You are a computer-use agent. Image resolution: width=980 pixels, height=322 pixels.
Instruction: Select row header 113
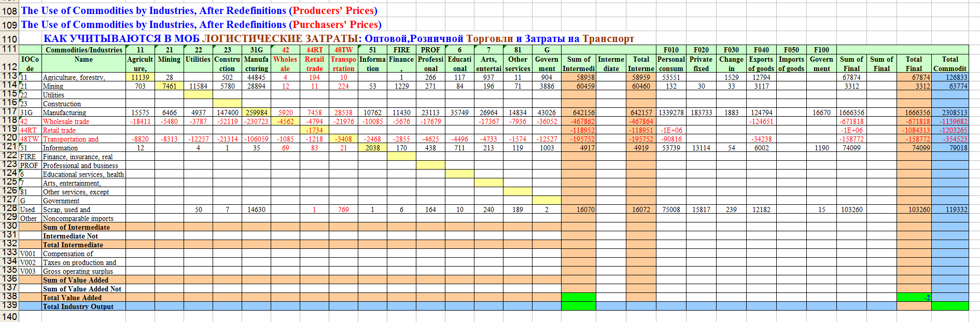click(x=9, y=76)
